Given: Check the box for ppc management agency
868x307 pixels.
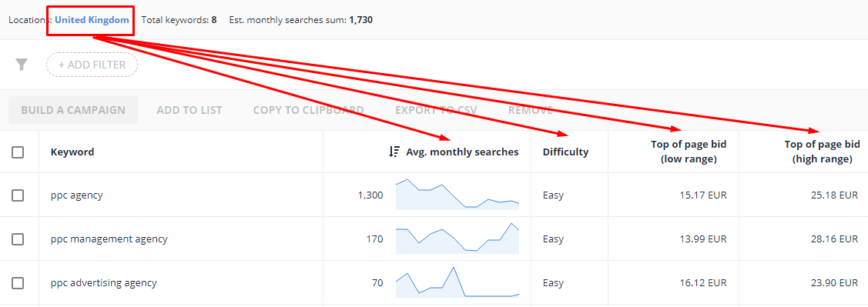Looking at the screenshot, I should click(18, 239).
